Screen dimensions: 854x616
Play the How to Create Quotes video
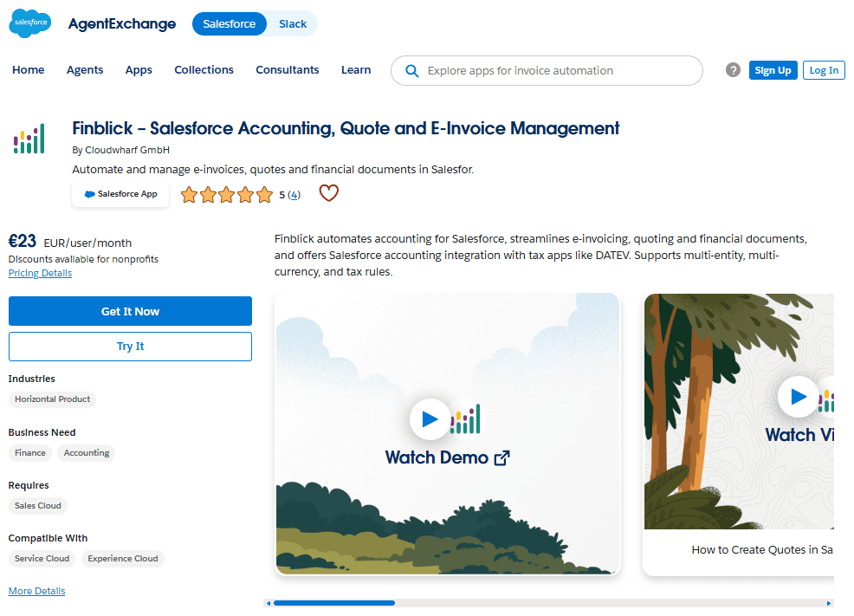coord(798,397)
